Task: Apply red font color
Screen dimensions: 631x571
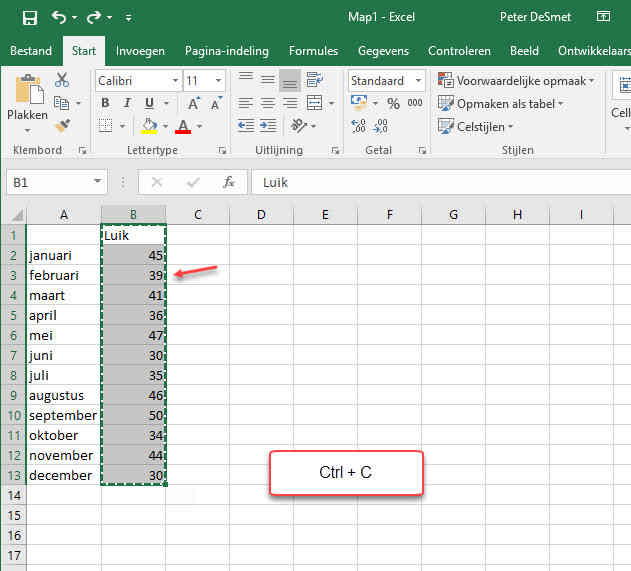Action: pos(183,126)
